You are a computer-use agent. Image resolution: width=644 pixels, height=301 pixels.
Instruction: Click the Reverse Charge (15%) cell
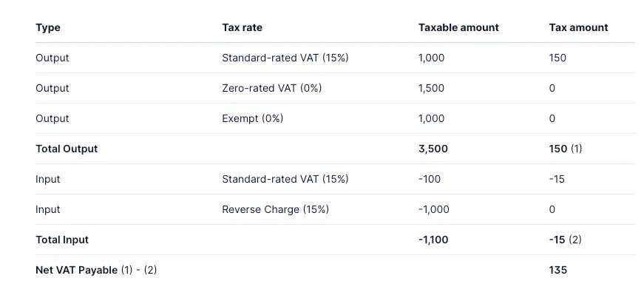[x=275, y=209]
